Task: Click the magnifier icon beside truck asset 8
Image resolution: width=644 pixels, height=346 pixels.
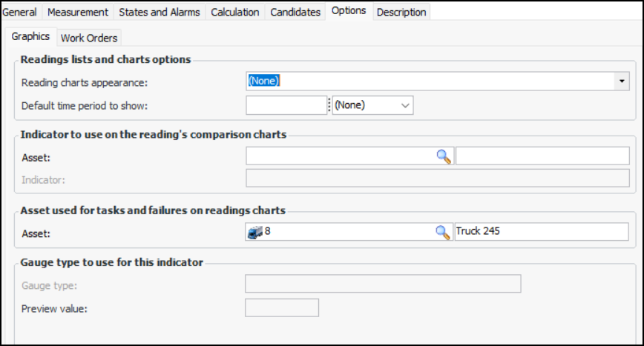Action: click(x=443, y=232)
